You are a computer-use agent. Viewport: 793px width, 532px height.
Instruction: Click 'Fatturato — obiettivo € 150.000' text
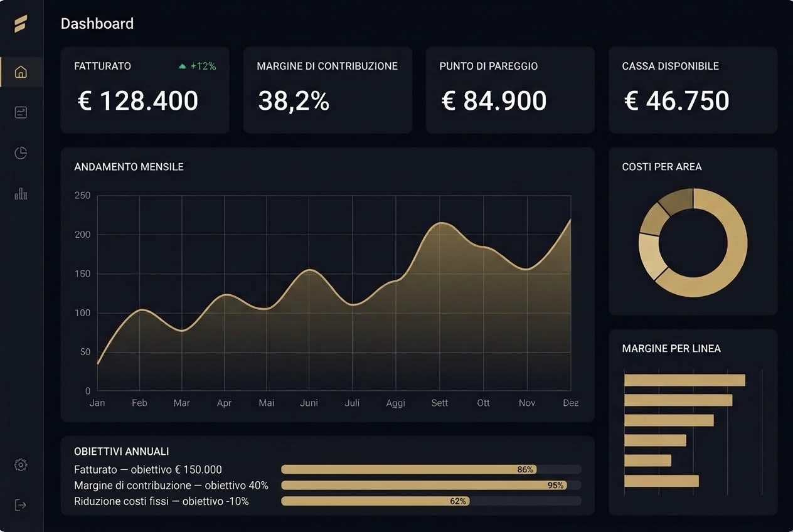tap(148, 469)
